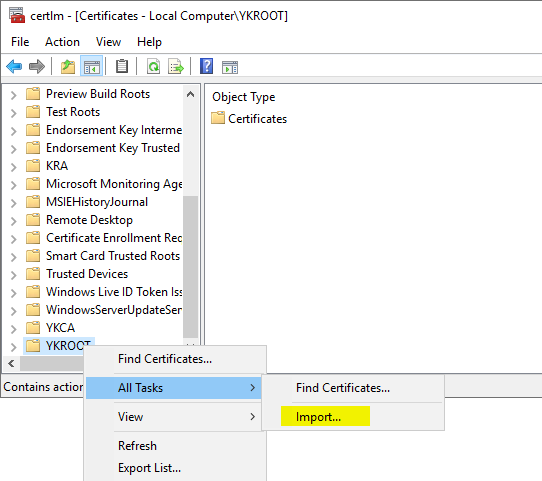Expand the YKCA tree node
Viewport: 542px width, 481px height.
point(13,329)
